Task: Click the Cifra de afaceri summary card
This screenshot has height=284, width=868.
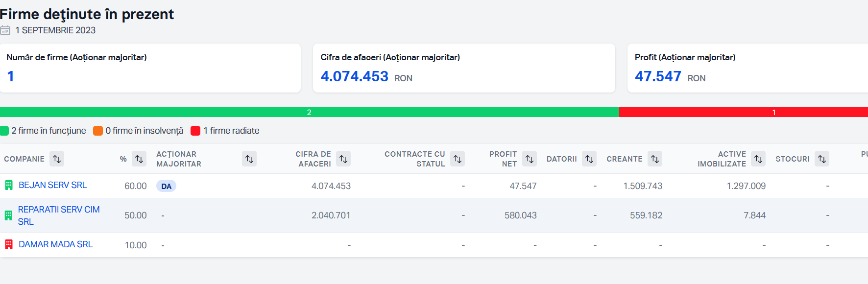Action: pyautogui.click(x=463, y=68)
